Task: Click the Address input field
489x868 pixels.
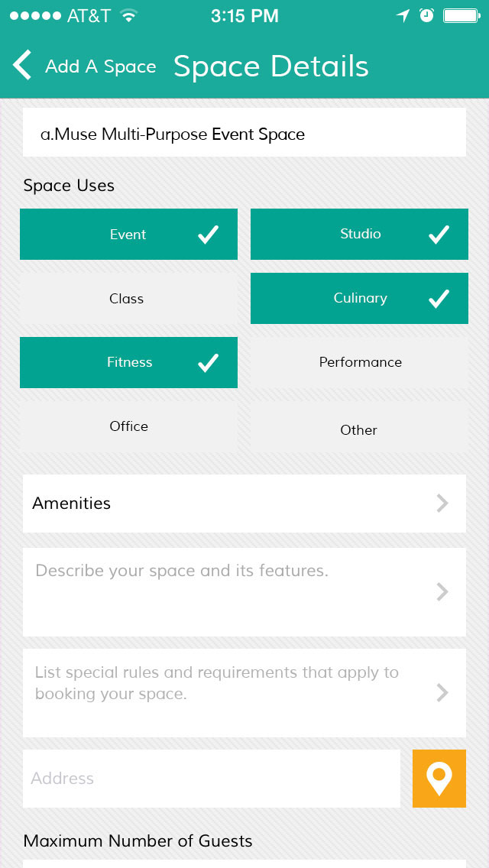Action: click(x=212, y=779)
